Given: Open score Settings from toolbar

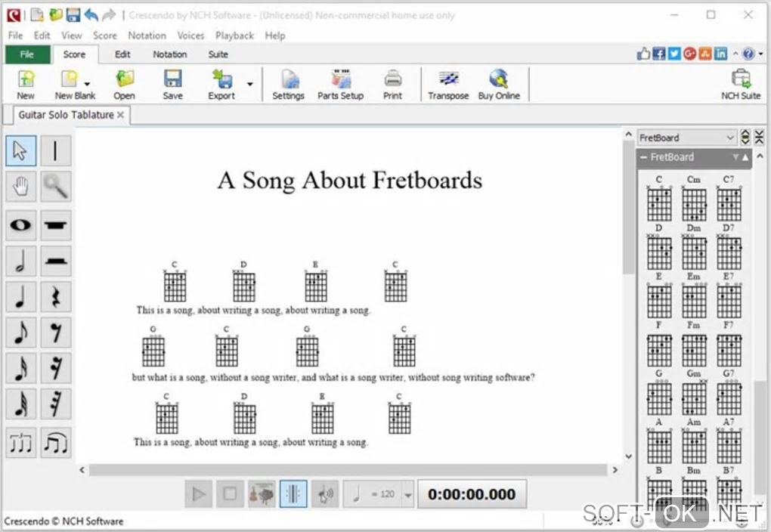Looking at the screenshot, I should click(289, 85).
